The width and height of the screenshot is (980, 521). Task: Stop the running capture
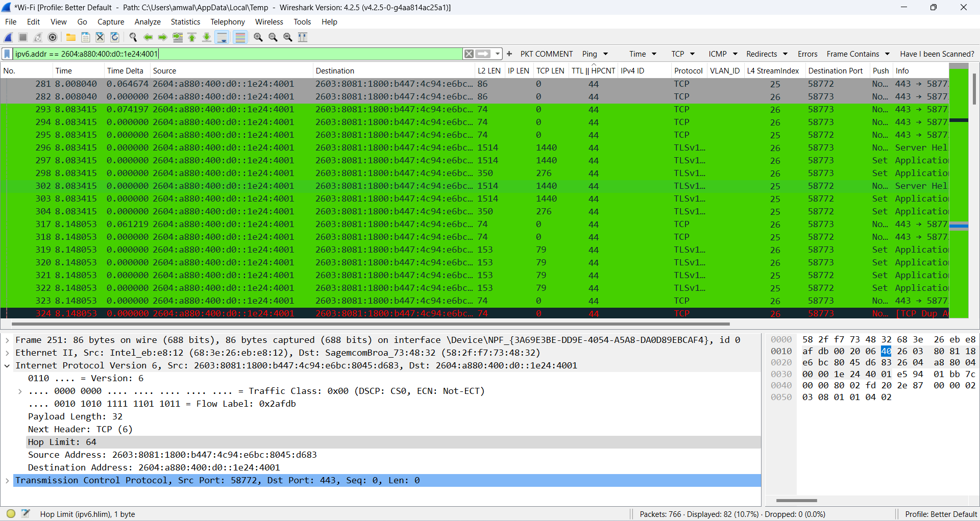click(22, 37)
